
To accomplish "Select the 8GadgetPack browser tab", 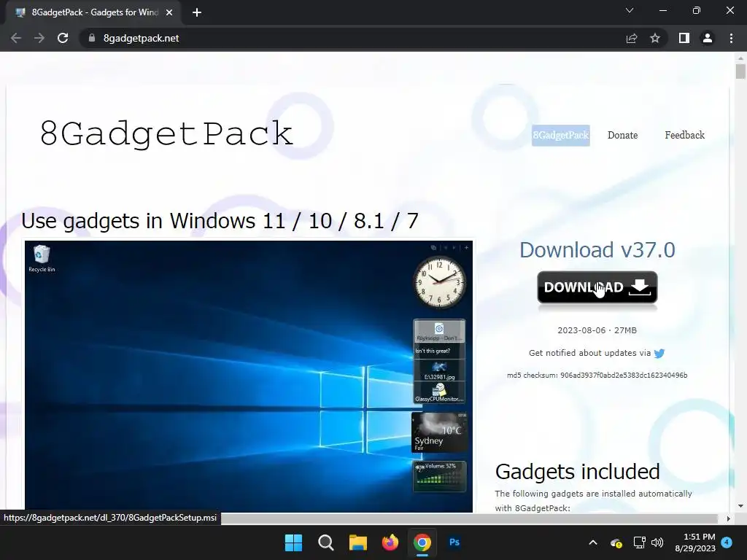I will coord(94,12).
